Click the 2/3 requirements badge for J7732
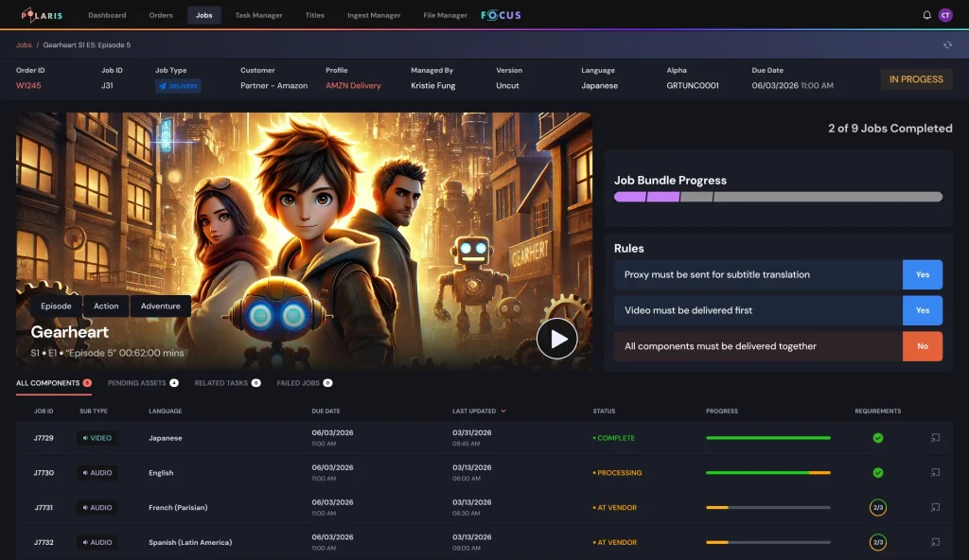969x560 pixels. click(877, 543)
